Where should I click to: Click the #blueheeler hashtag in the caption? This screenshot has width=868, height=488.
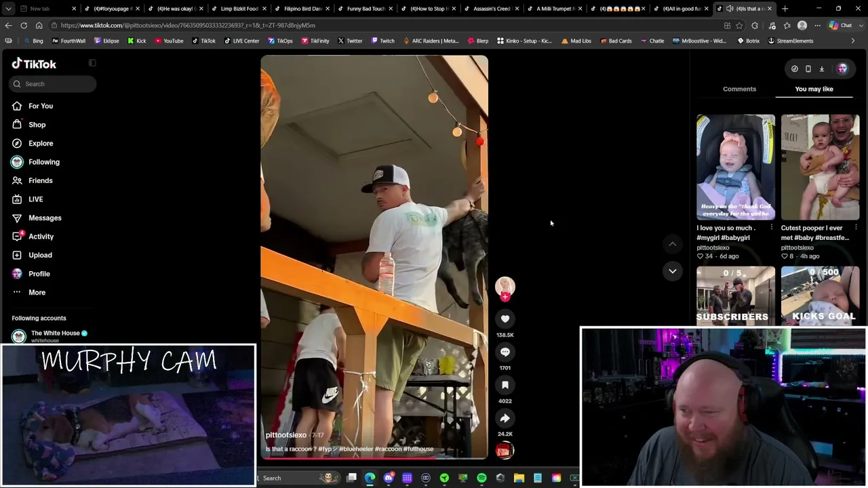(x=356, y=449)
